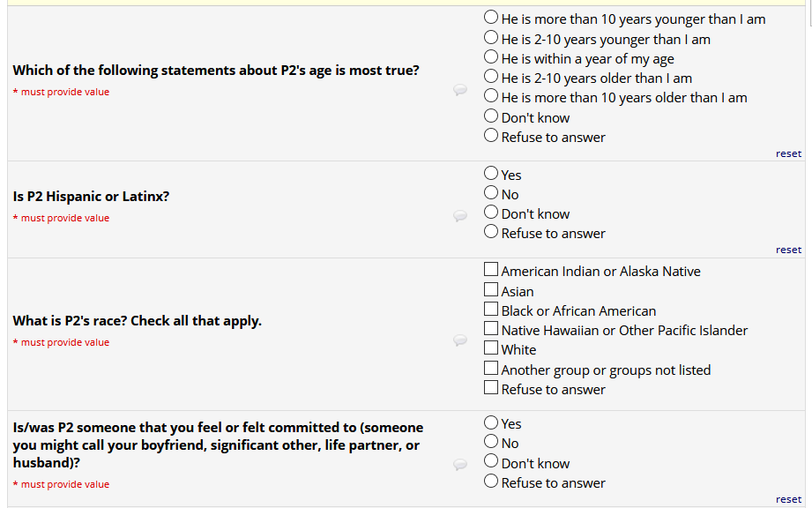Pick 'Refuse to answer' for Hispanic question
The height and width of the screenshot is (508, 812).
click(491, 232)
